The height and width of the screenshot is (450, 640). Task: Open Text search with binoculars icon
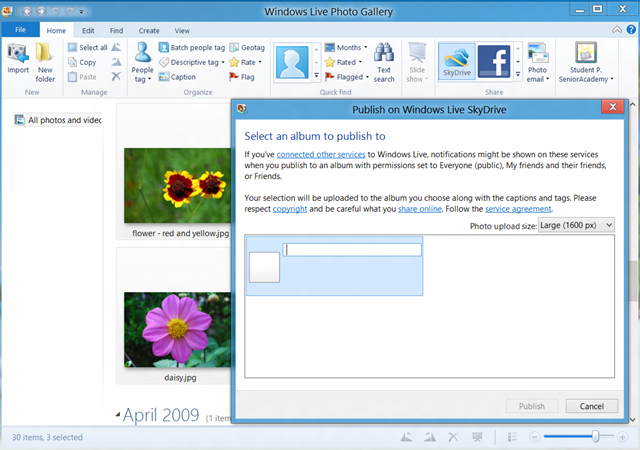384,61
